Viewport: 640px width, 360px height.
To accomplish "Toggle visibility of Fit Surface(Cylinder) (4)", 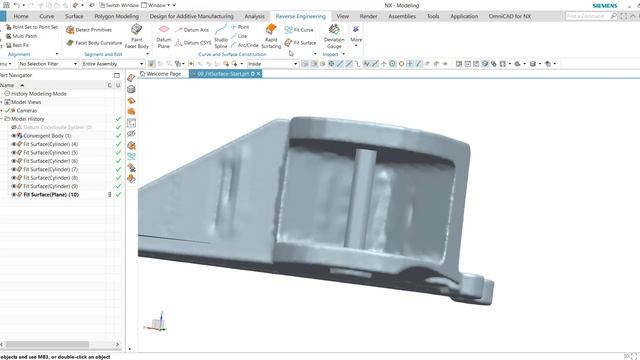I will [13, 144].
